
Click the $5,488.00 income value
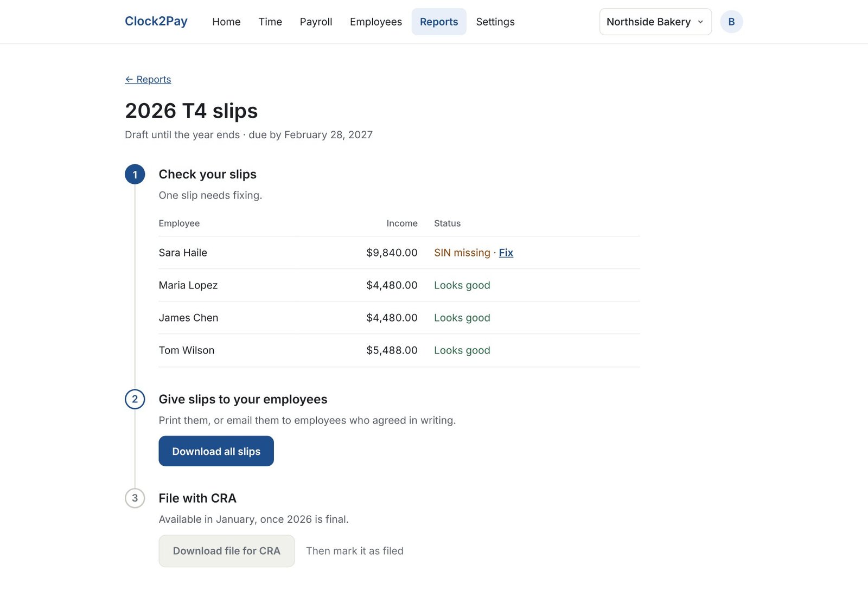(x=392, y=350)
